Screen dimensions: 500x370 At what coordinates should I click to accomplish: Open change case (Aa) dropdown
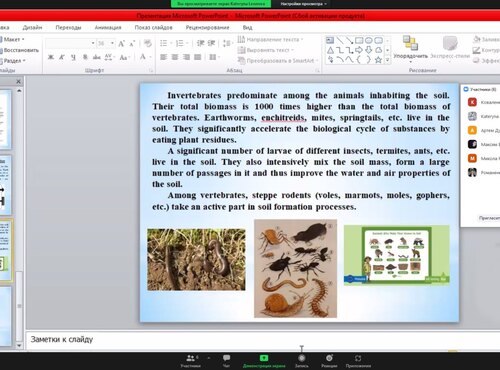pos(124,57)
